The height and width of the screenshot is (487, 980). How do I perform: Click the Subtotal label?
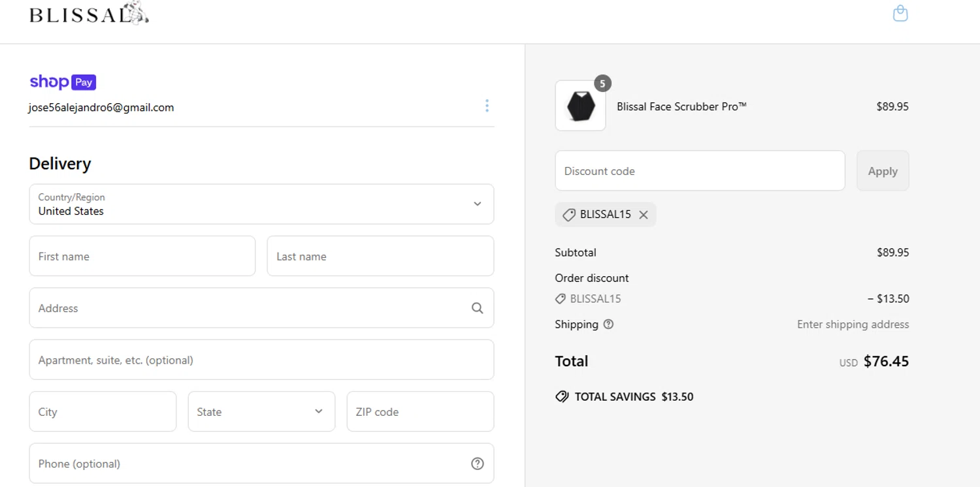[576, 253]
